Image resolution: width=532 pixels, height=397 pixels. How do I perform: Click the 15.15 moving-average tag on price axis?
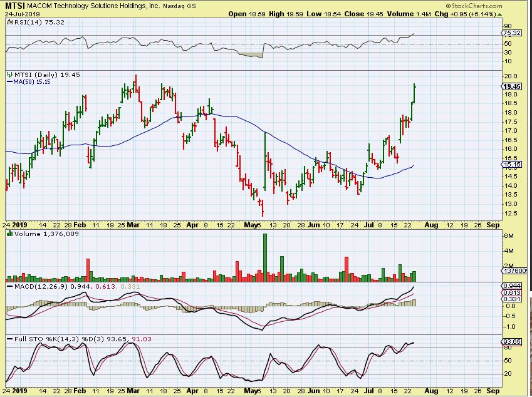click(512, 165)
